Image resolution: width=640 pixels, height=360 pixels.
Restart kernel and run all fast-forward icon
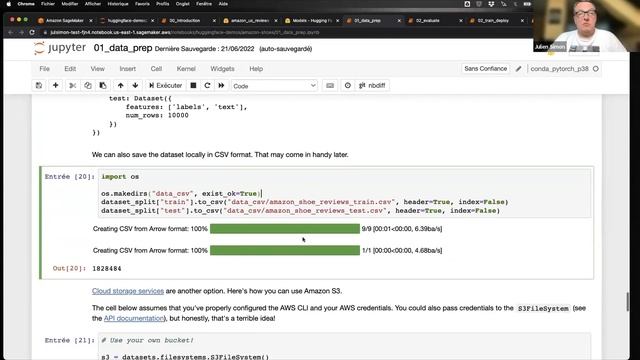(x=221, y=85)
